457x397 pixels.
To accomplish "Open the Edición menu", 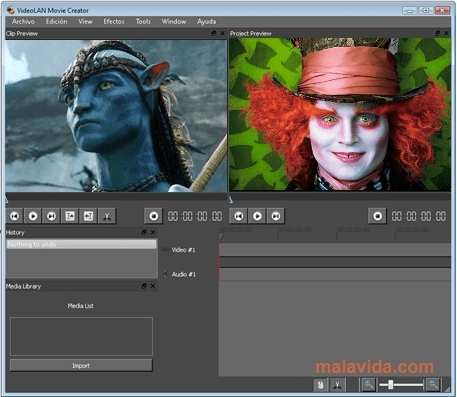I will pyautogui.click(x=56, y=22).
